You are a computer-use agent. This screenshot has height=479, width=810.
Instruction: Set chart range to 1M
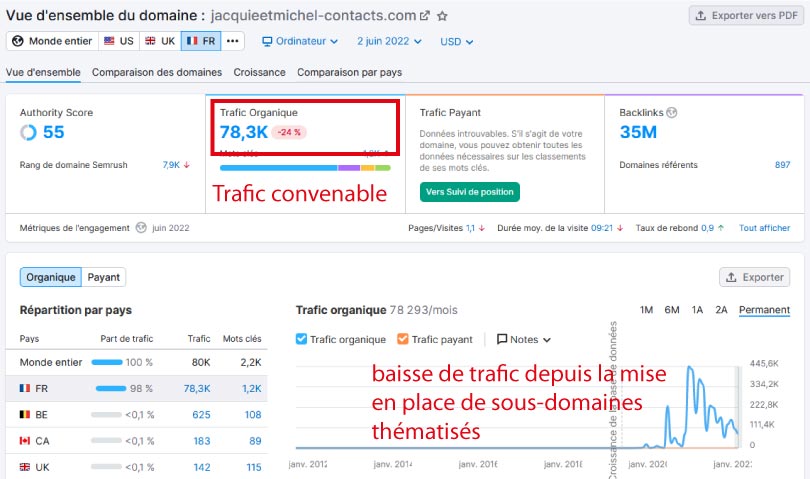pos(646,310)
